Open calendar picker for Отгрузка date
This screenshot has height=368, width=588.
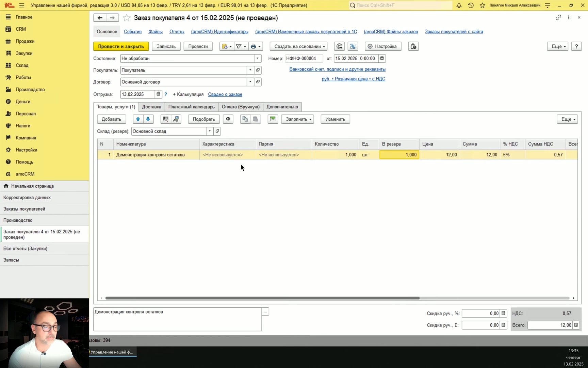(x=158, y=94)
